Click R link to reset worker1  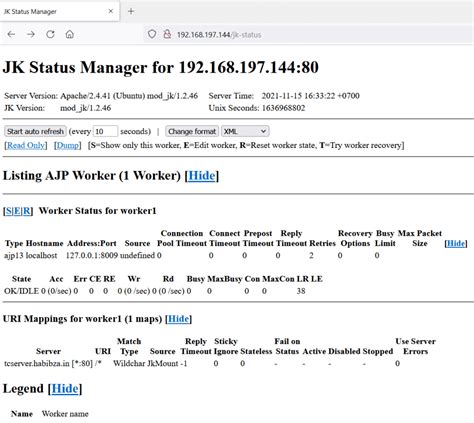coord(26,211)
